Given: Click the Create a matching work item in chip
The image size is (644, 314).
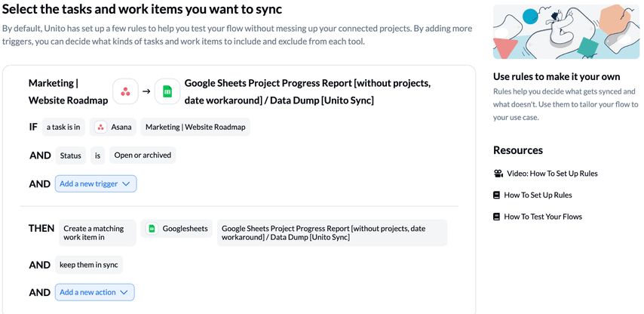Looking at the screenshot, I should (x=97, y=232).
